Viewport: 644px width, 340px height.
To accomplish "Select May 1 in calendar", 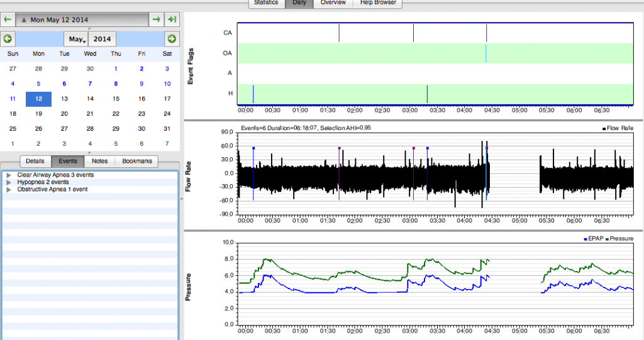I will (x=116, y=69).
